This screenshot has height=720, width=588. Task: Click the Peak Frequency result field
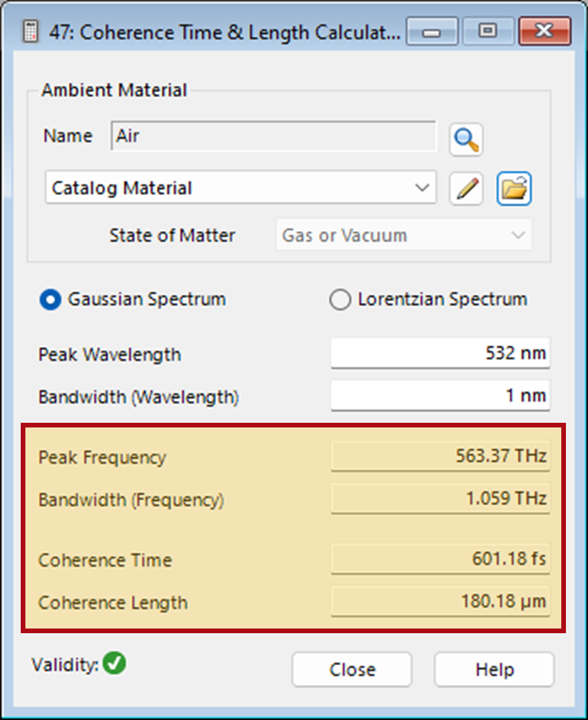point(440,456)
